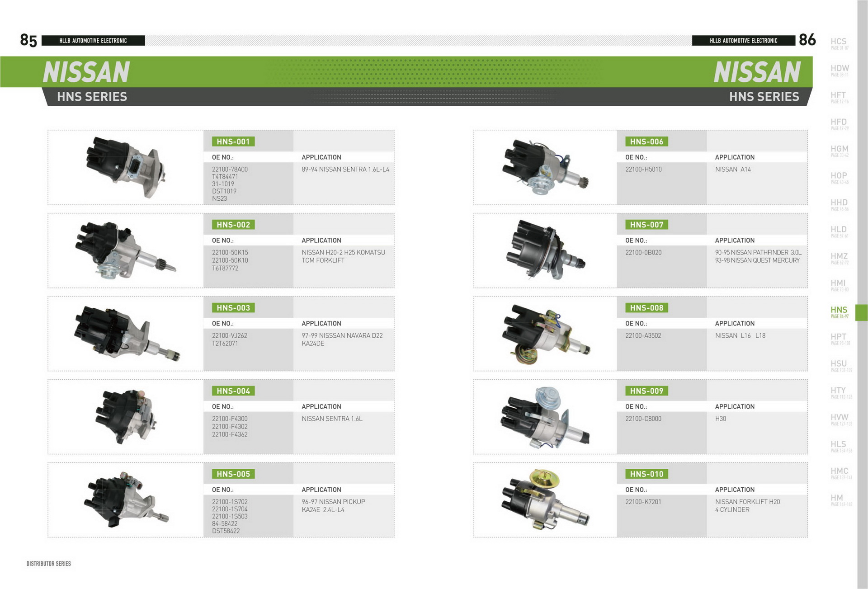Click the HNS-004 green model label
Screen dimensions: 868x589
233,391
